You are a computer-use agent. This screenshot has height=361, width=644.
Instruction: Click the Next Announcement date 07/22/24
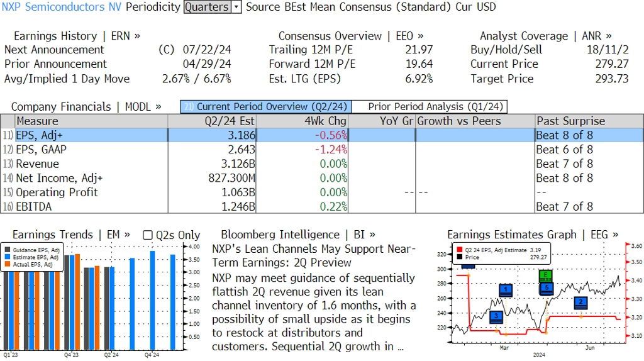pos(207,50)
